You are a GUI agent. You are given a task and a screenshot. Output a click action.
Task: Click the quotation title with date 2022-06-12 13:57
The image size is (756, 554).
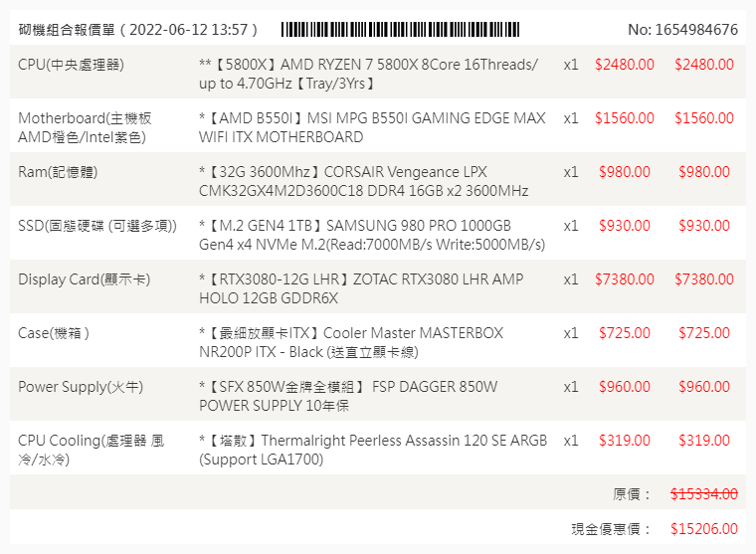click(x=138, y=30)
